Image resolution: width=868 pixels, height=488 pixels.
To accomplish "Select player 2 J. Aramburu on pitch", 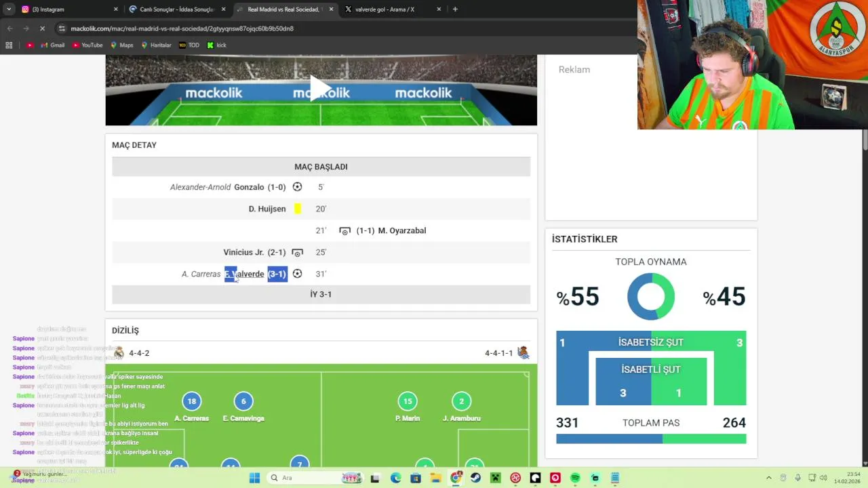I will pos(461,401).
